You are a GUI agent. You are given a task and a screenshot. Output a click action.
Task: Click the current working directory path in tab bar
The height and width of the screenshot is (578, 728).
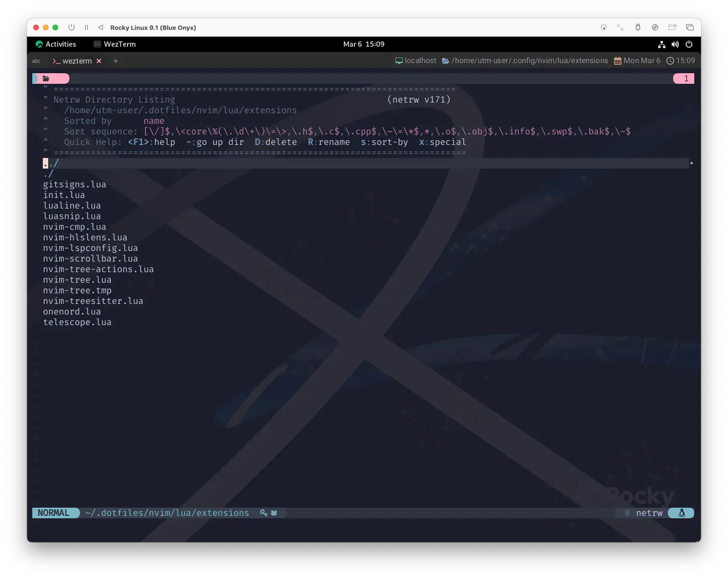525,61
